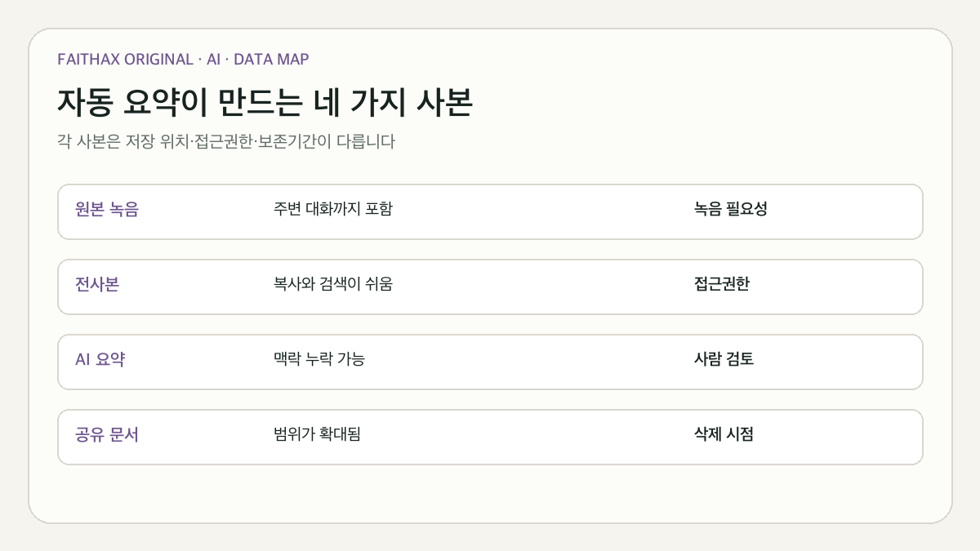The height and width of the screenshot is (551, 980).
Task: Click the '접근권한' label in the 전사본 row
Action: (722, 284)
